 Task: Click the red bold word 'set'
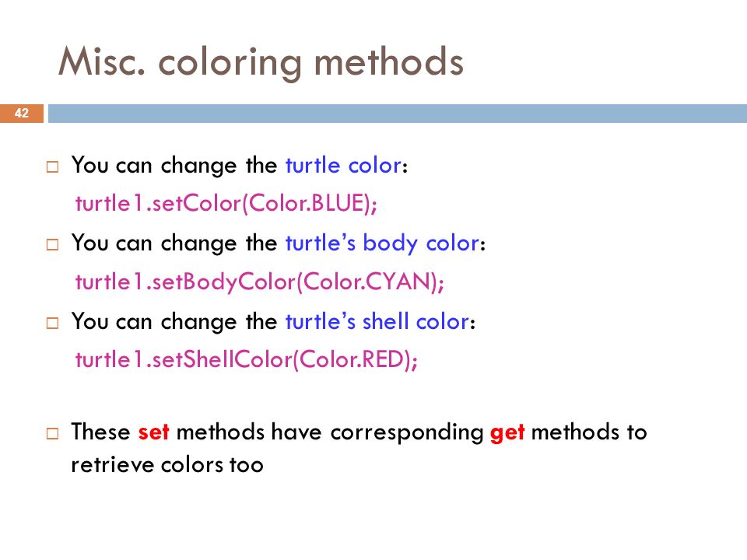click(x=153, y=432)
